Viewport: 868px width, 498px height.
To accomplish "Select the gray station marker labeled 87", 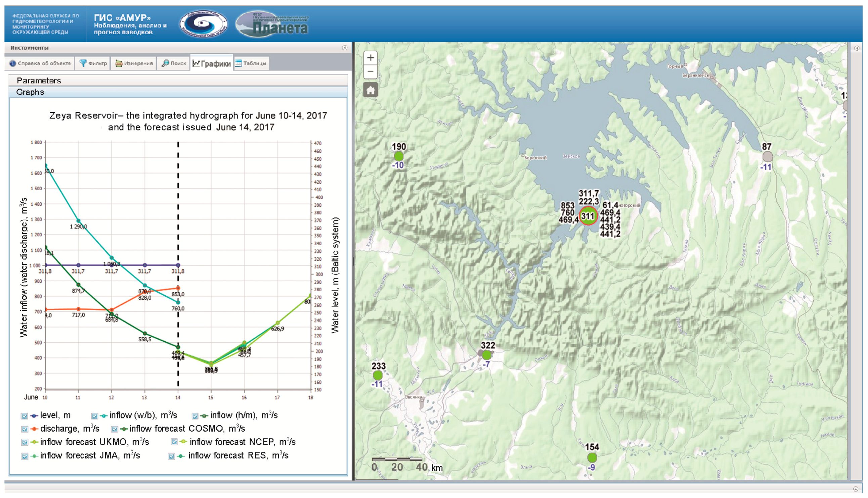I will 768,157.
